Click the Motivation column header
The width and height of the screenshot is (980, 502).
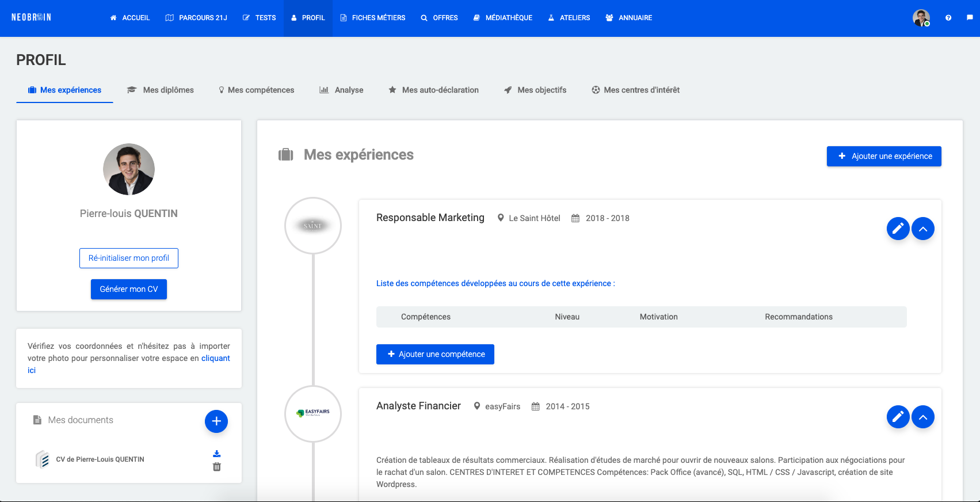(x=659, y=317)
